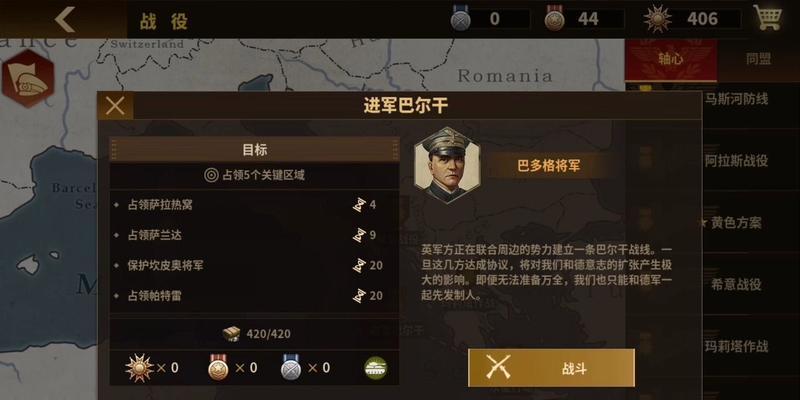Switch to the 同盟 tab
Image resolution: width=800 pixels, height=400 pixels.
point(758,59)
